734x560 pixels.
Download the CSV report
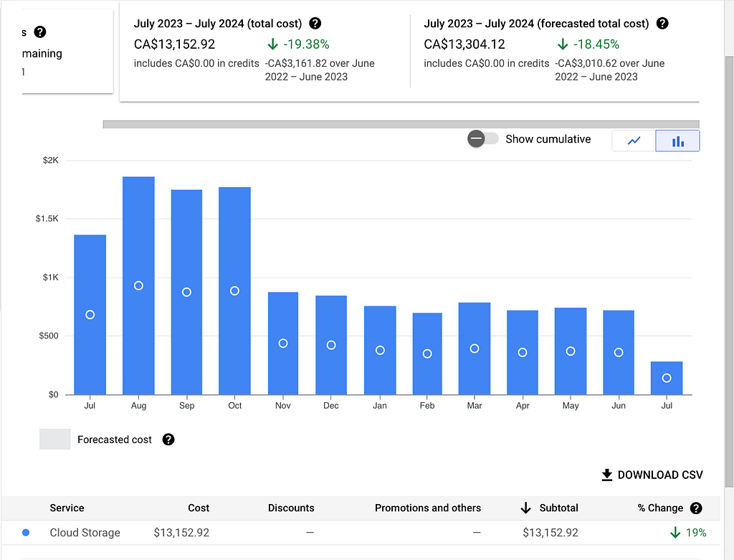652,475
